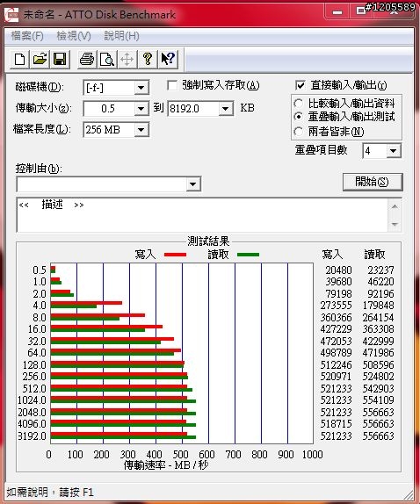The height and width of the screenshot is (504, 420).
Task: Click the window resize grip corner
Action: pyautogui.click(x=408, y=494)
